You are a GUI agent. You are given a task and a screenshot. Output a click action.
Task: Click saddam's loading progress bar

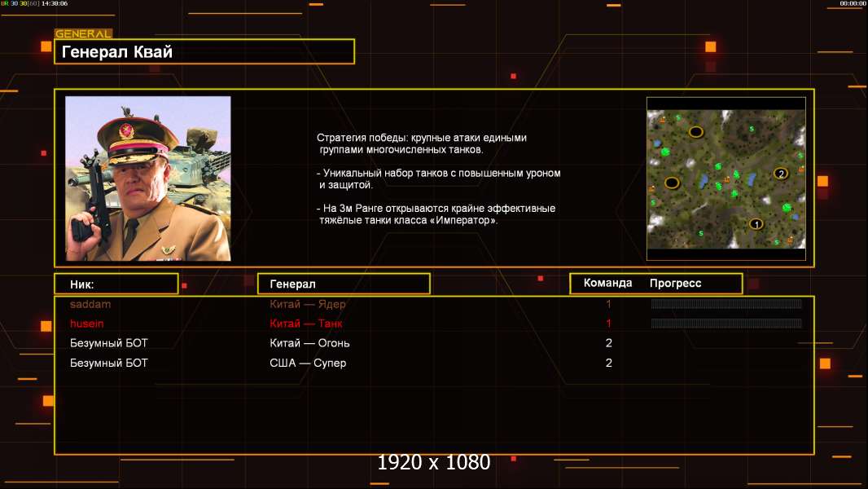point(726,303)
